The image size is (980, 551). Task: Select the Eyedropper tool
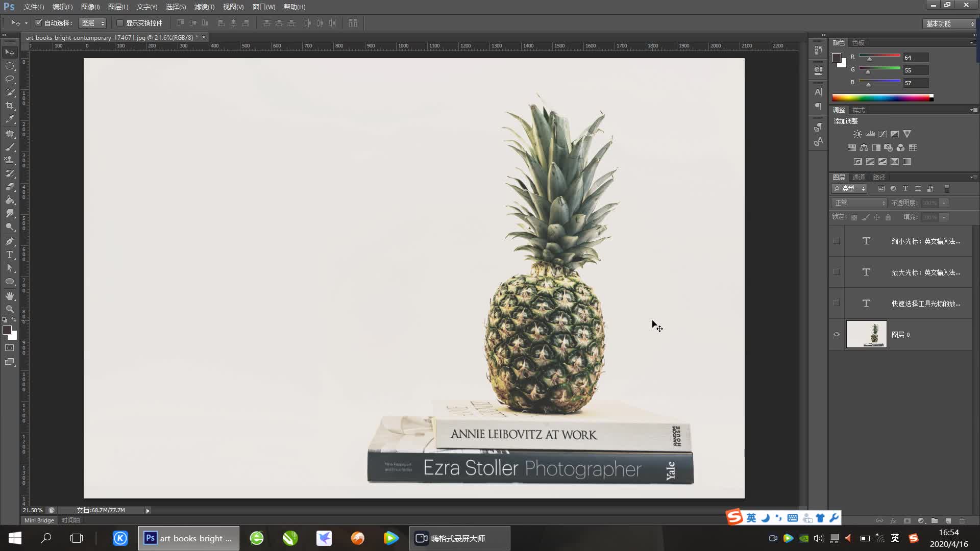coord(10,119)
